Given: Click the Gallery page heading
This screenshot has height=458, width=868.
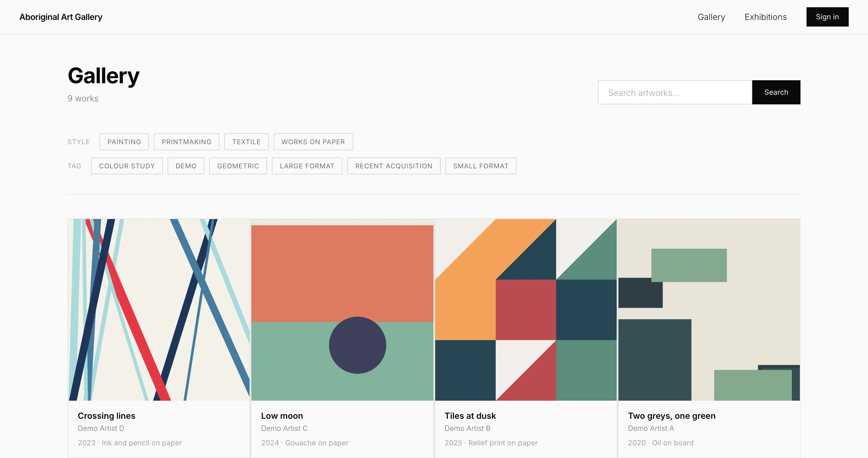Looking at the screenshot, I should pyautogui.click(x=103, y=76).
